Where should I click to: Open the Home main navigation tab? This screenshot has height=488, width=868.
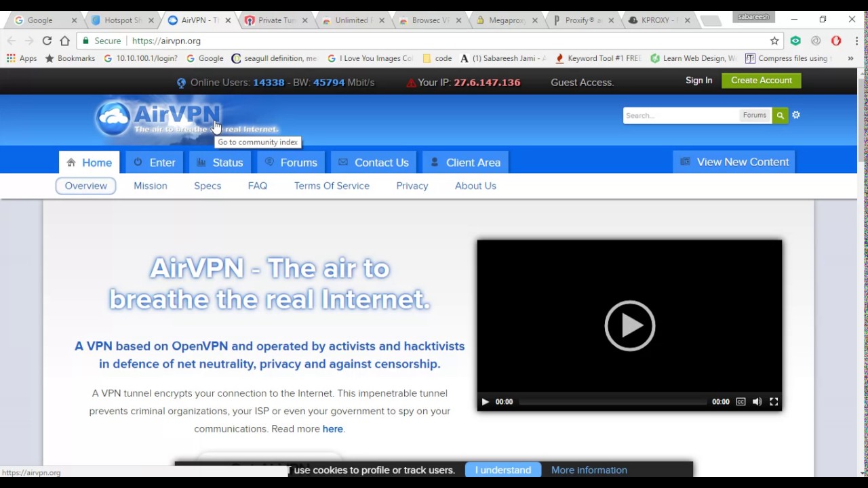(x=89, y=163)
